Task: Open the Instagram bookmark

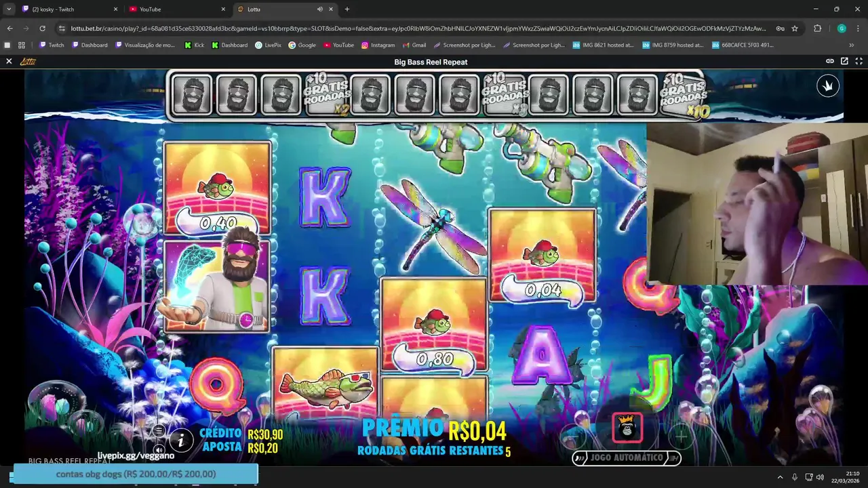Action: 378,45
